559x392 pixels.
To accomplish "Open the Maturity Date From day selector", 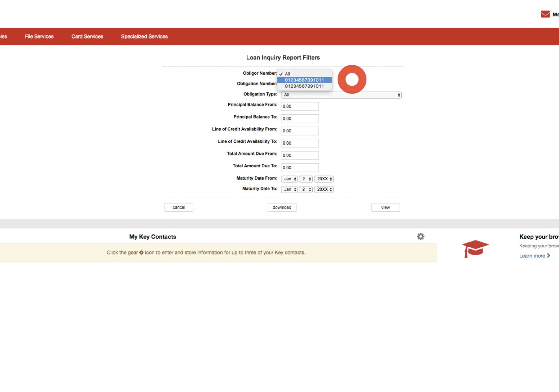I will coord(305,179).
